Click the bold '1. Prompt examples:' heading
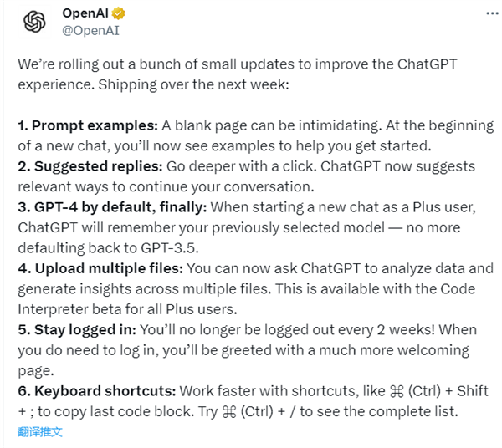502x448 pixels. (87, 125)
